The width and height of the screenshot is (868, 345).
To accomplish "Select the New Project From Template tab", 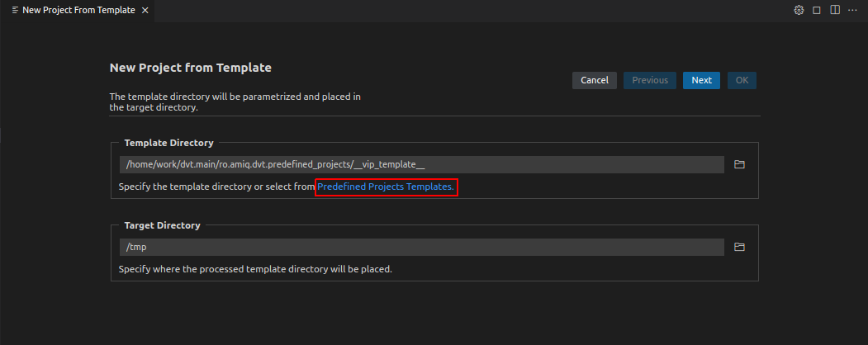I will (x=78, y=11).
